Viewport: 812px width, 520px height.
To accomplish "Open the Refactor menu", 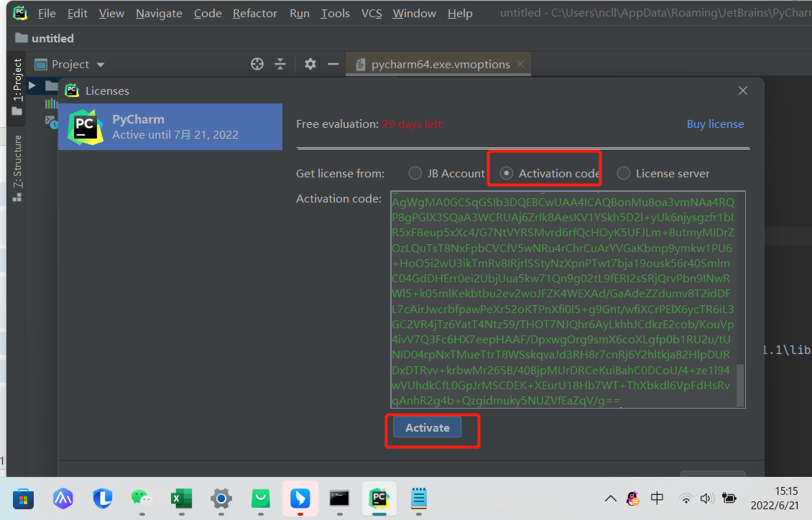I will (255, 14).
